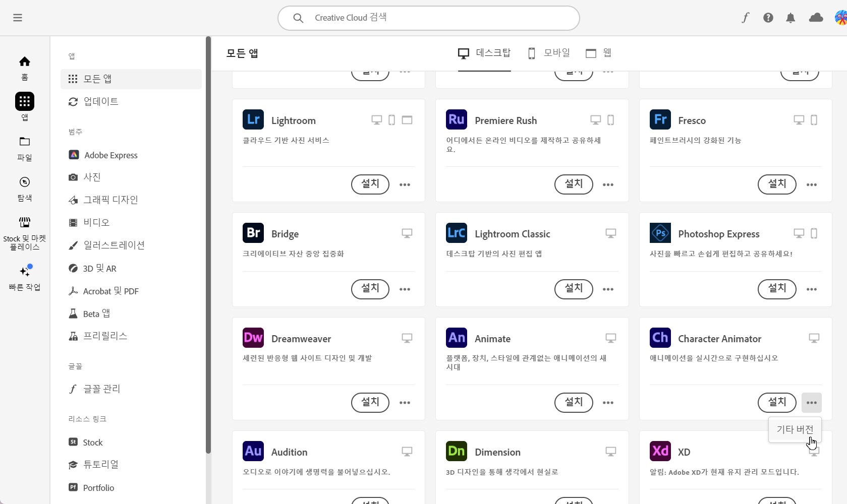Install Premiere Rush with 설치 button

[x=574, y=184]
